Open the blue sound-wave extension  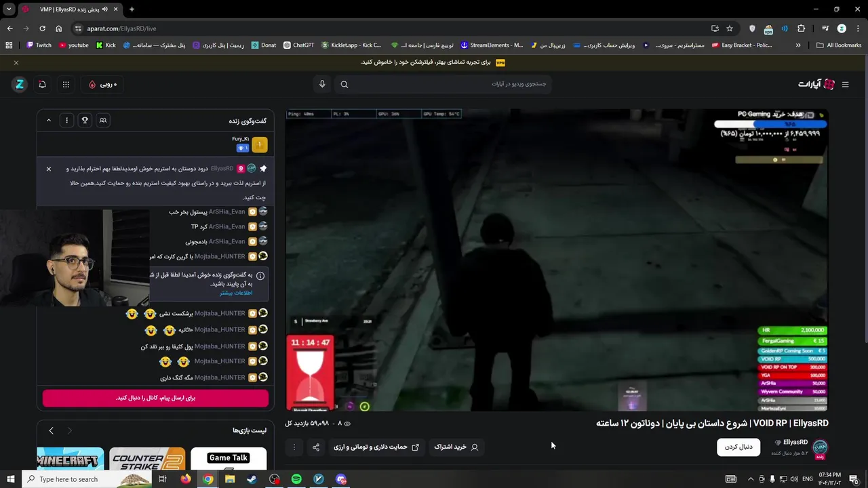tap(785, 28)
